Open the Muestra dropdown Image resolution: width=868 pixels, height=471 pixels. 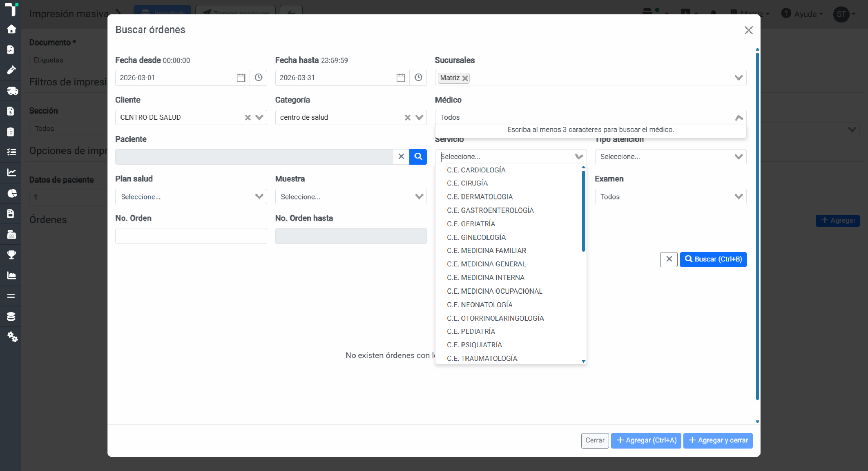[351, 197]
